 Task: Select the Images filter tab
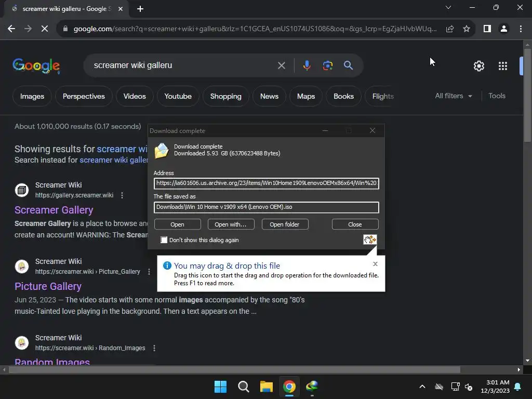click(x=32, y=96)
